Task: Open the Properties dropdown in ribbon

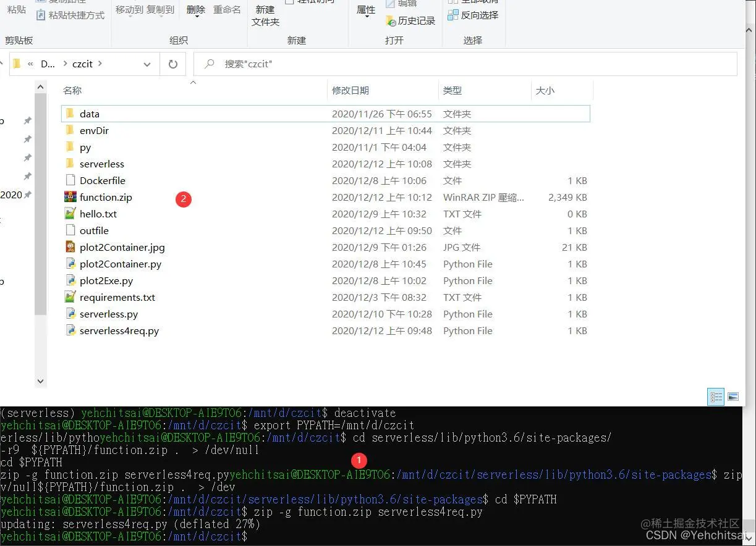Action: (367, 17)
